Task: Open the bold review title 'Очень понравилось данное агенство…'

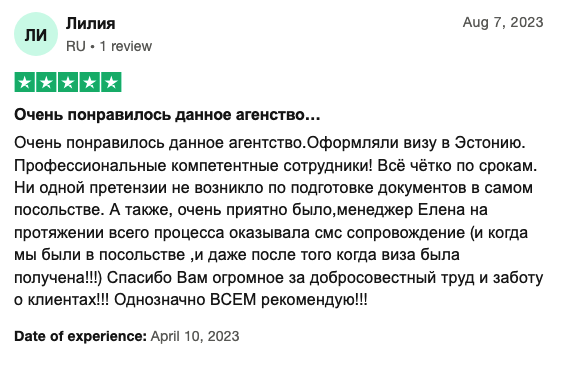Action: tap(167, 115)
